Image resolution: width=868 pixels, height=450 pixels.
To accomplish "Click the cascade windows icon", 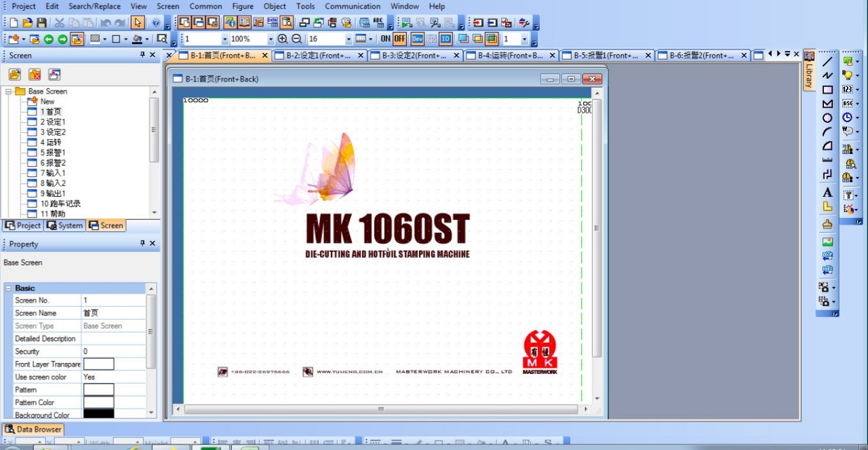I will pyautogui.click(x=305, y=22).
